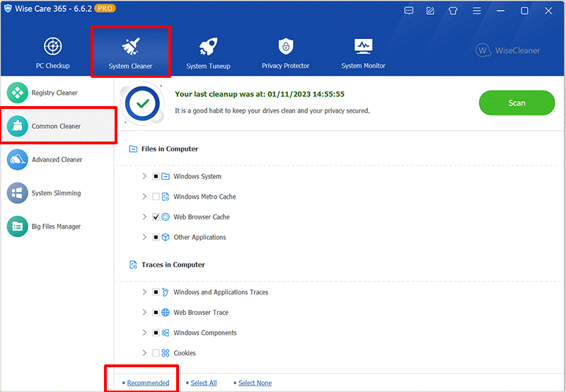
Task: Click the Recommended link
Action: tap(148, 383)
